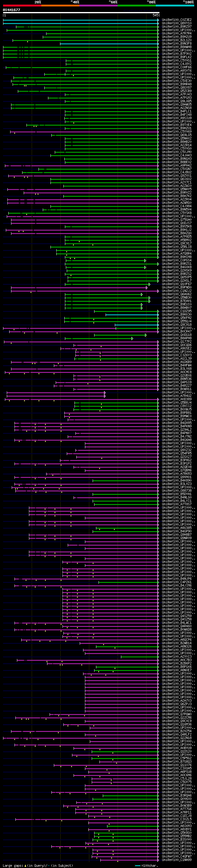
Task: Click the cyan alignment bar for B9HX30
Action: 132,315
